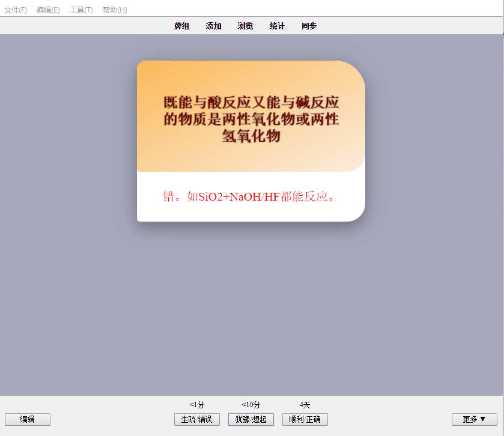Image resolution: width=504 pixels, height=436 pixels.
Task: Open the 编辑(E) menu
Action: point(48,10)
